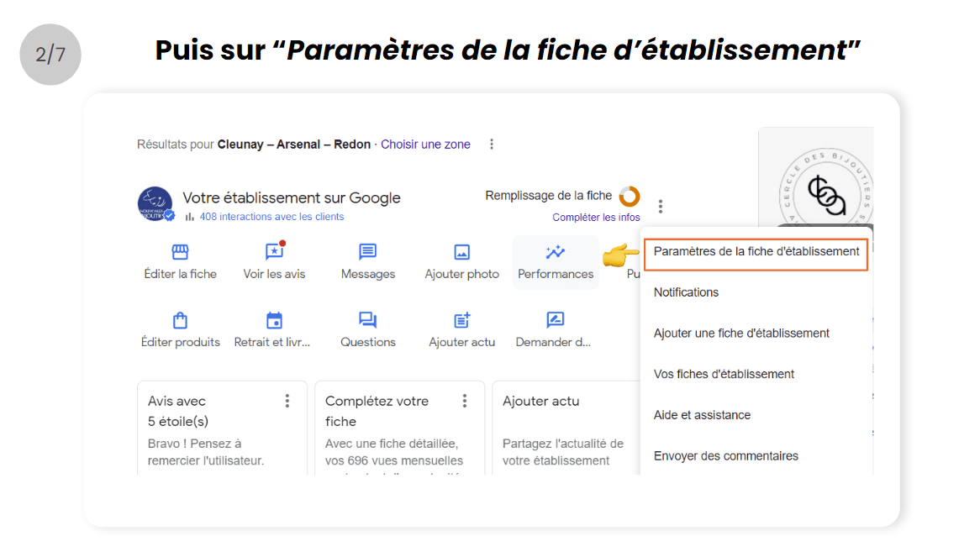Image resolution: width=980 pixels, height=552 pixels.
Task: Select Paramètres de la fiche d'établissement
Action: click(756, 252)
